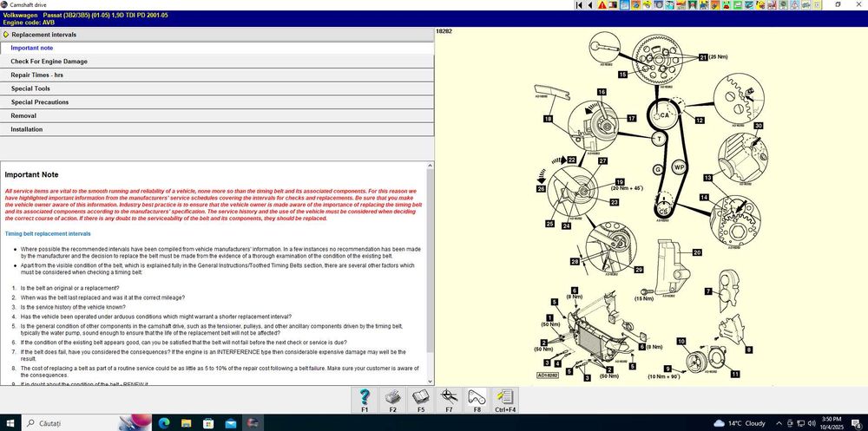The image size is (868, 431).
Task: Open the manual with the F5 book icon
Action: [421, 400]
